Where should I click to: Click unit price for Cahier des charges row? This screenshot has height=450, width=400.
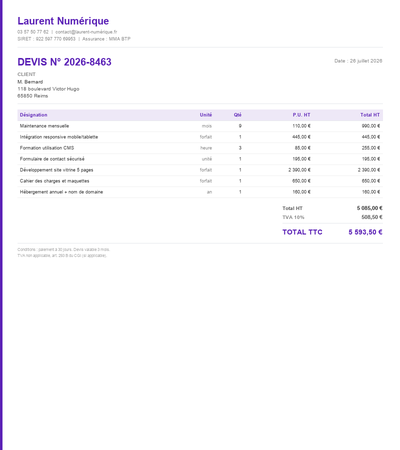(x=301, y=181)
